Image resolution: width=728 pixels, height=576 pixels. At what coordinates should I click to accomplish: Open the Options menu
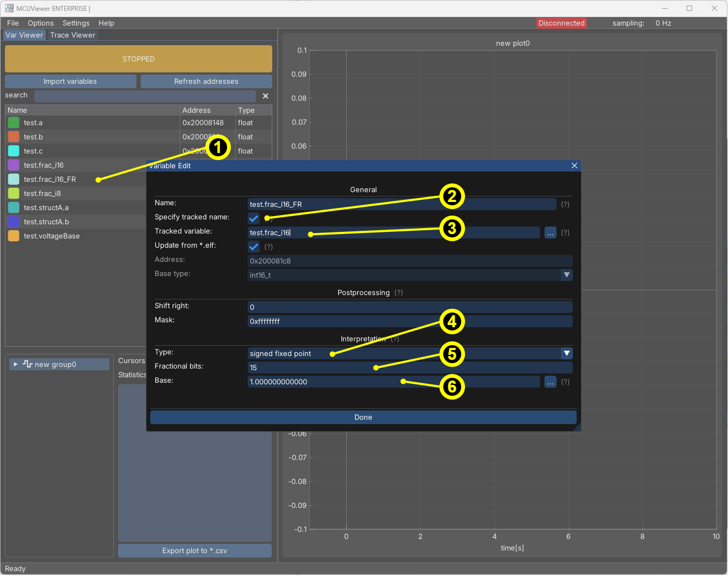coord(40,23)
